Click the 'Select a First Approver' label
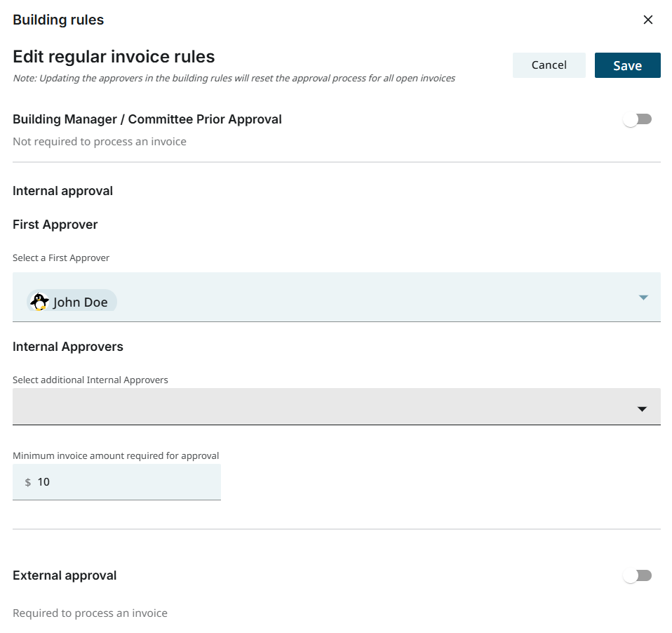Image resolution: width=672 pixels, height=633 pixels. (x=61, y=258)
